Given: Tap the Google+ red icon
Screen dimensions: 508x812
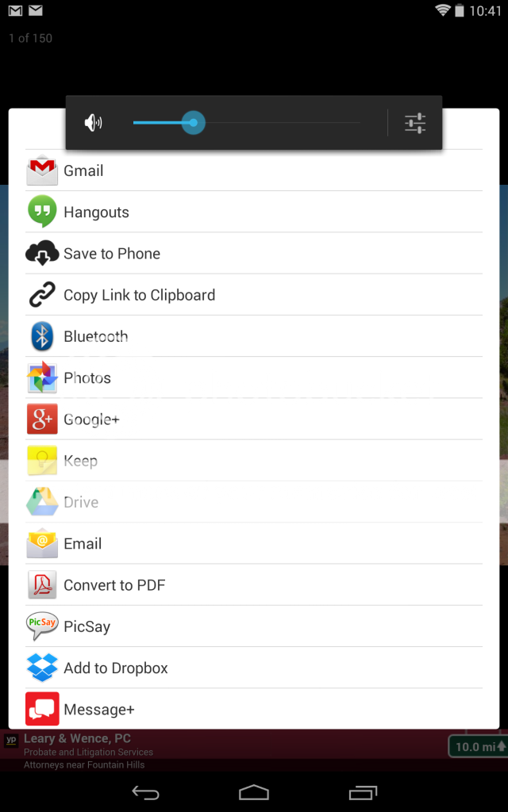Looking at the screenshot, I should tap(42, 419).
